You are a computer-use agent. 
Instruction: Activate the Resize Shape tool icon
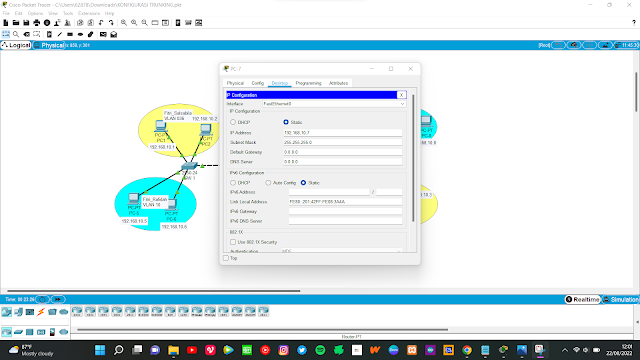pos(37,35)
